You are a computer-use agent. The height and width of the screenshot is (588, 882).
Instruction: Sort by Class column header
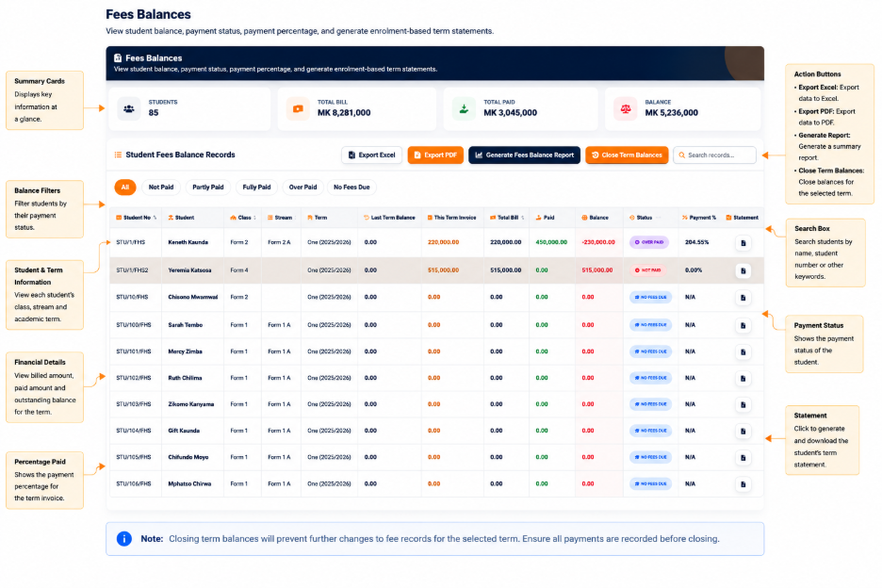pos(243,217)
